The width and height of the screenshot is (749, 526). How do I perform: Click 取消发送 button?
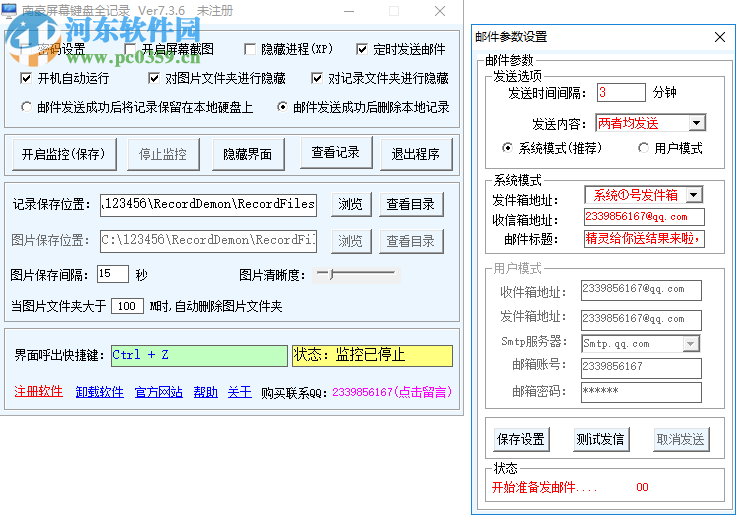[681, 439]
